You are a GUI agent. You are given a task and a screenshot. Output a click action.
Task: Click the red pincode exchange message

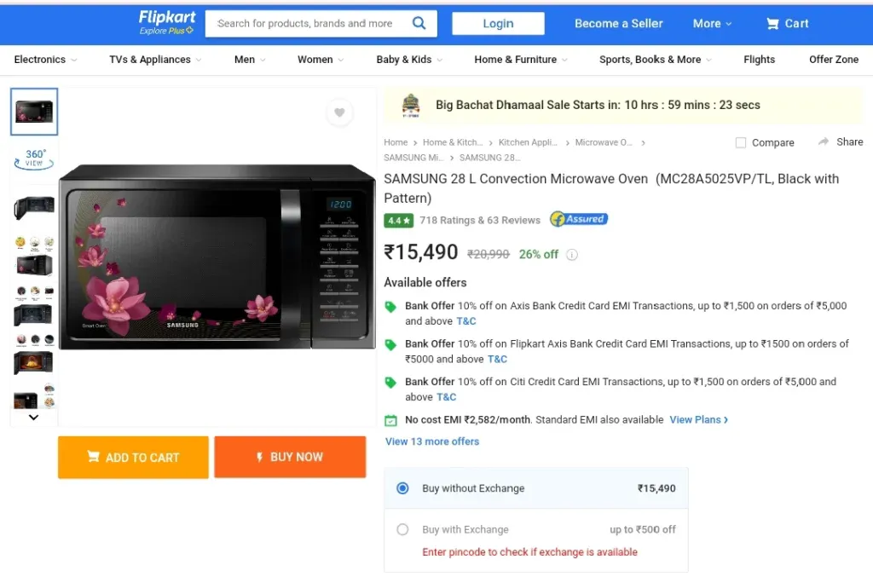[x=529, y=552]
